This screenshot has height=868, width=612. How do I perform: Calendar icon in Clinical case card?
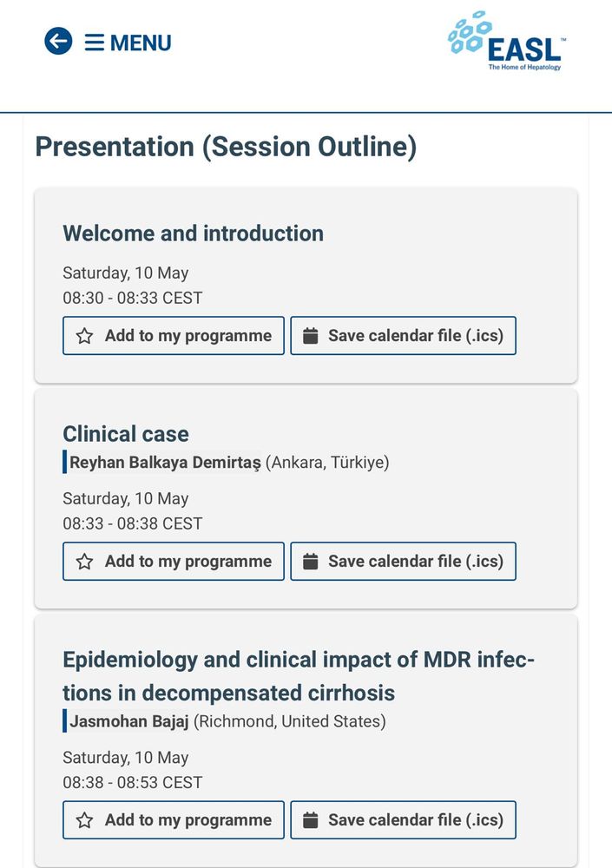click(310, 562)
